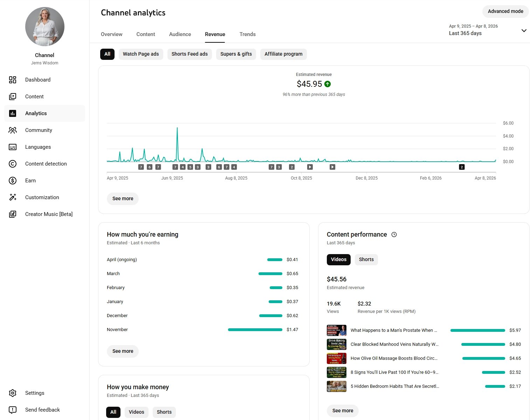Click the November earnings bar

[x=255, y=330]
